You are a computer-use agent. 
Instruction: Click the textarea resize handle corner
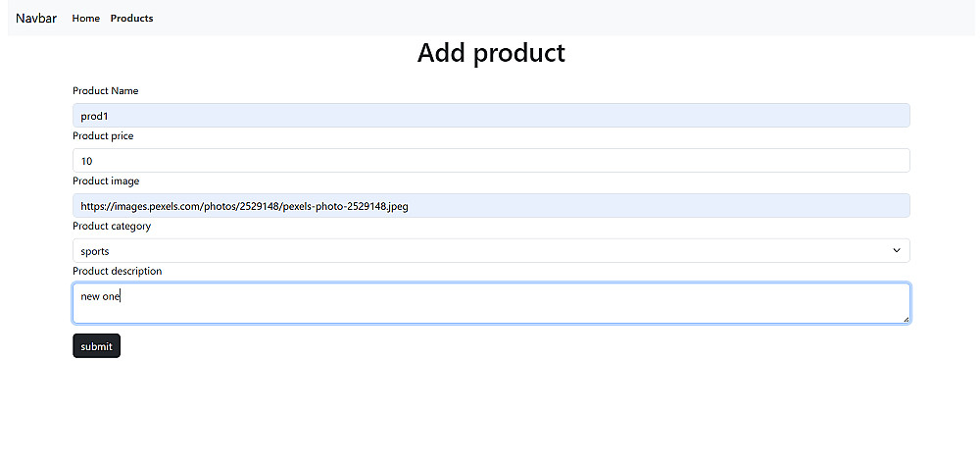(x=906, y=319)
